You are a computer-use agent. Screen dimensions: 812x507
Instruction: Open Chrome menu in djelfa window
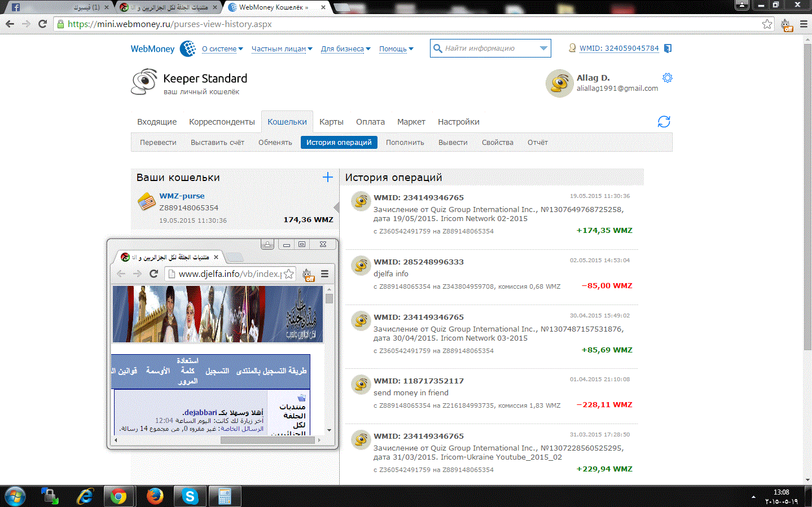325,274
